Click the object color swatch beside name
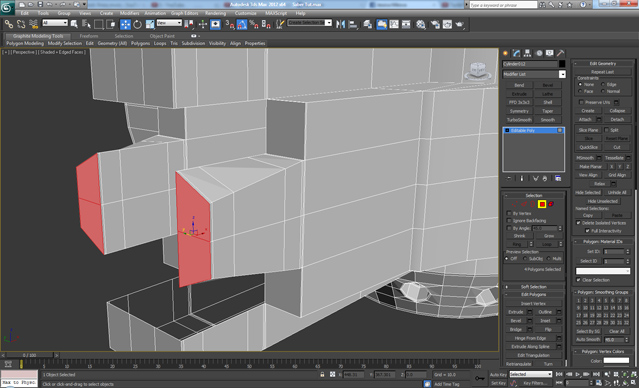 pos(562,64)
